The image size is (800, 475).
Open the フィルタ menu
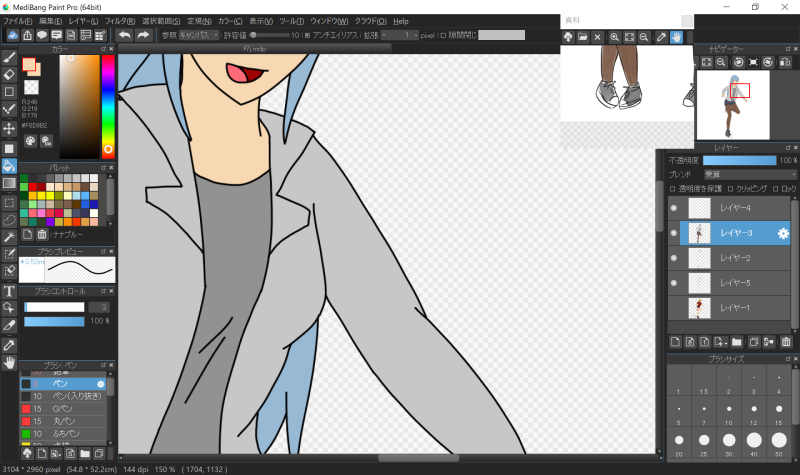coord(120,21)
